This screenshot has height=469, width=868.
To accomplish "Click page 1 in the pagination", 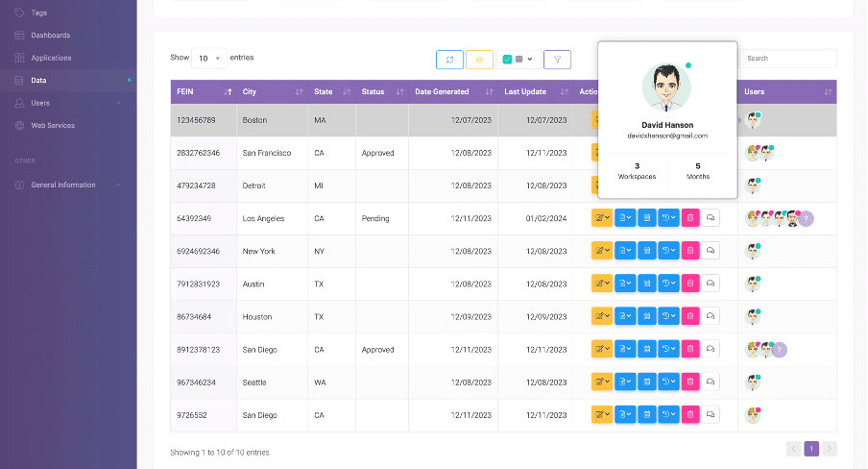I will coord(811,448).
